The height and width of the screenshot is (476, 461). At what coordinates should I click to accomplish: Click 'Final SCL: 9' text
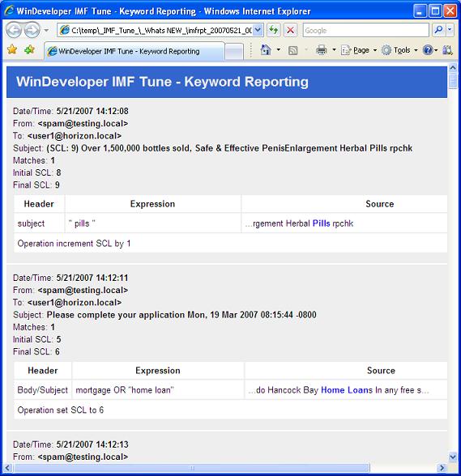pyautogui.click(x=36, y=185)
